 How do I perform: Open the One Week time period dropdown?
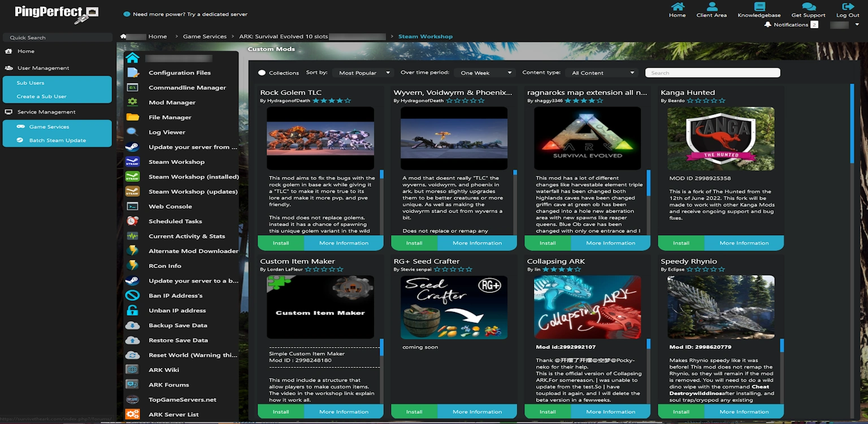[x=486, y=73]
